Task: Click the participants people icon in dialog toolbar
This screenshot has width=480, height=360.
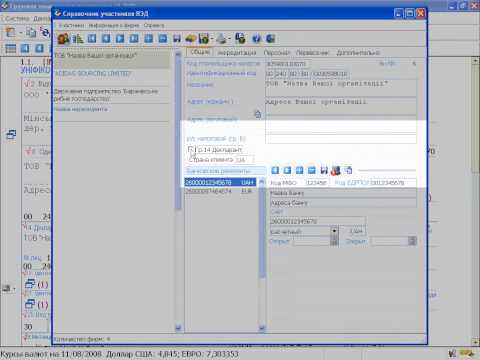Action: point(63,39)
